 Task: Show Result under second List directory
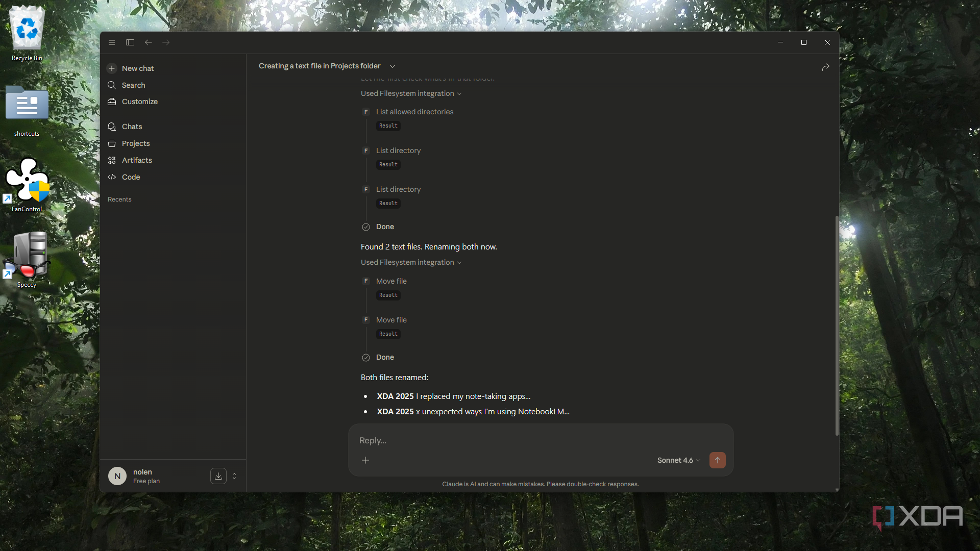(x=388, y=204)
